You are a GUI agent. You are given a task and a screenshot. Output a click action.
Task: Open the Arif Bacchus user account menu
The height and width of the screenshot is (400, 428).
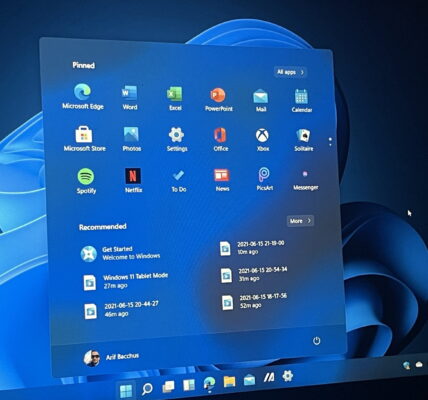(111, 358)
